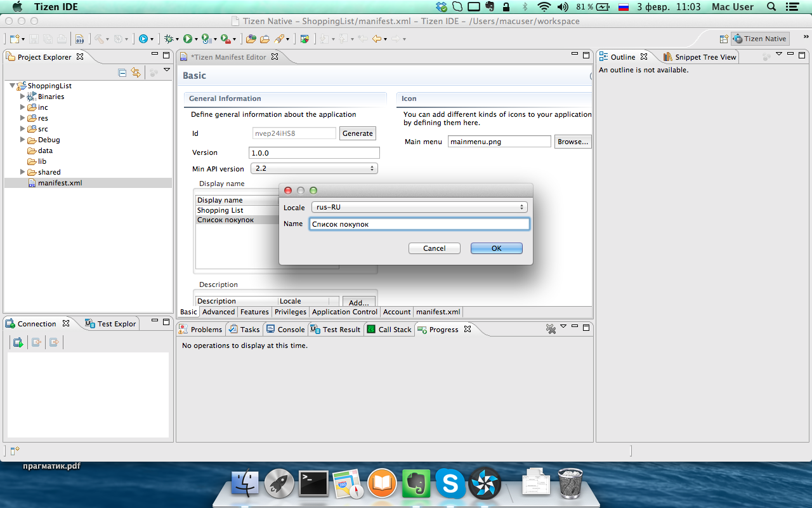Click the Name field in dialog
812x508 pixels.
pyautogui.click(x=419, y=224)
